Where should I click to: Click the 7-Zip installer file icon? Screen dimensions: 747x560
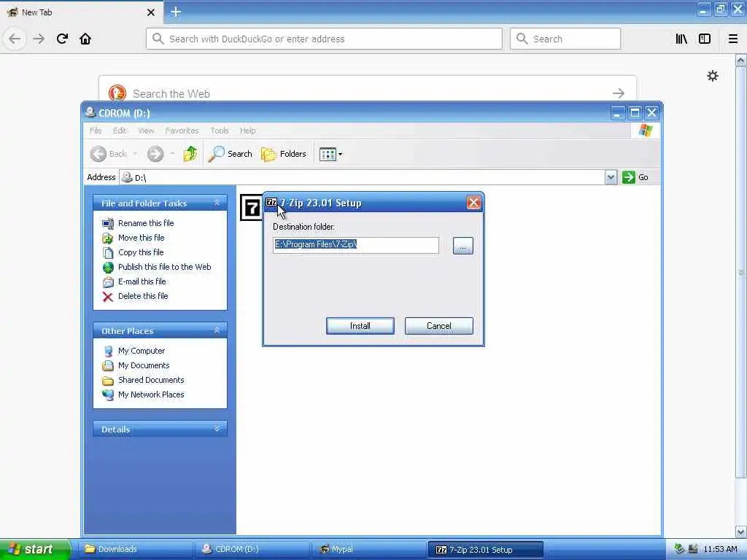click(251, 208)
